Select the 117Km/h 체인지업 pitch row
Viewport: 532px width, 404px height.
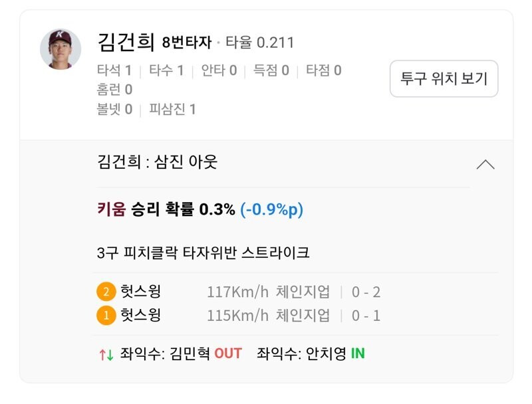pyautogui.click(x=269, y=292)
